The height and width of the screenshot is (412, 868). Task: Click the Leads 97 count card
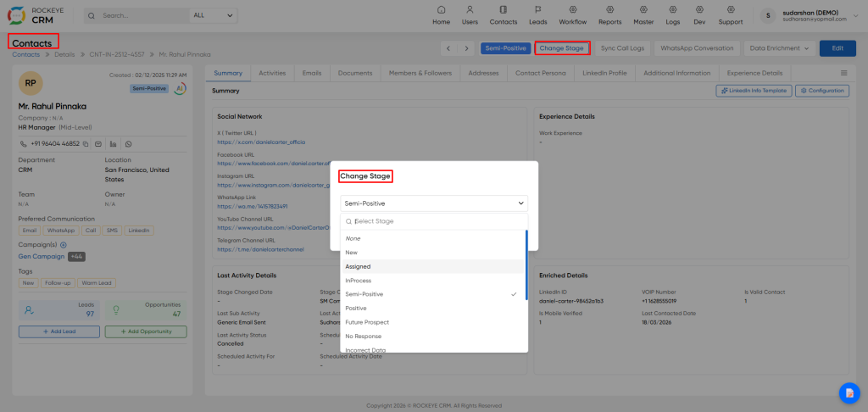[x=59, y=310]
